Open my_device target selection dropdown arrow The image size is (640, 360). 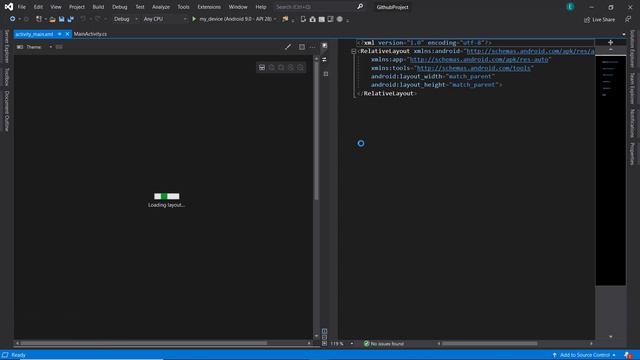tap(275, 19)
